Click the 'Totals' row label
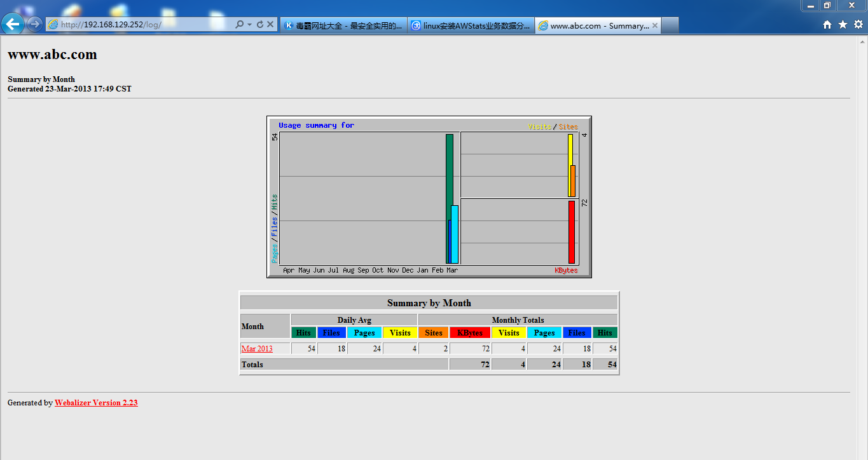This screenshot has height=460, width=868. click(x=252, y=365)
